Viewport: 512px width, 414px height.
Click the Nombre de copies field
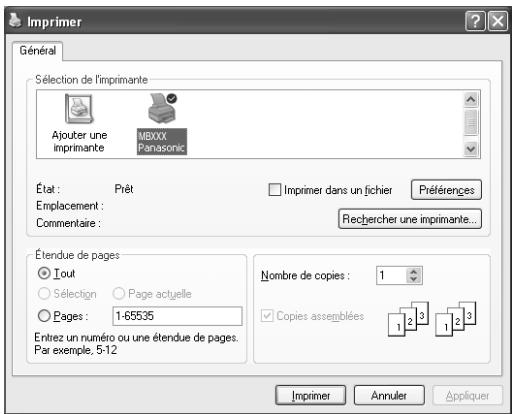coord(391,275)
